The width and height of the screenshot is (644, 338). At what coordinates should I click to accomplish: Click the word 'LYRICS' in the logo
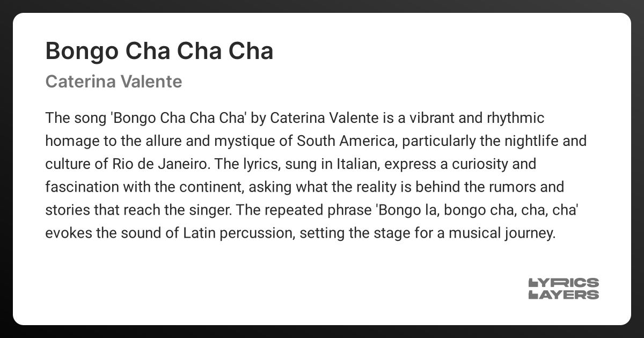point(563,283)
